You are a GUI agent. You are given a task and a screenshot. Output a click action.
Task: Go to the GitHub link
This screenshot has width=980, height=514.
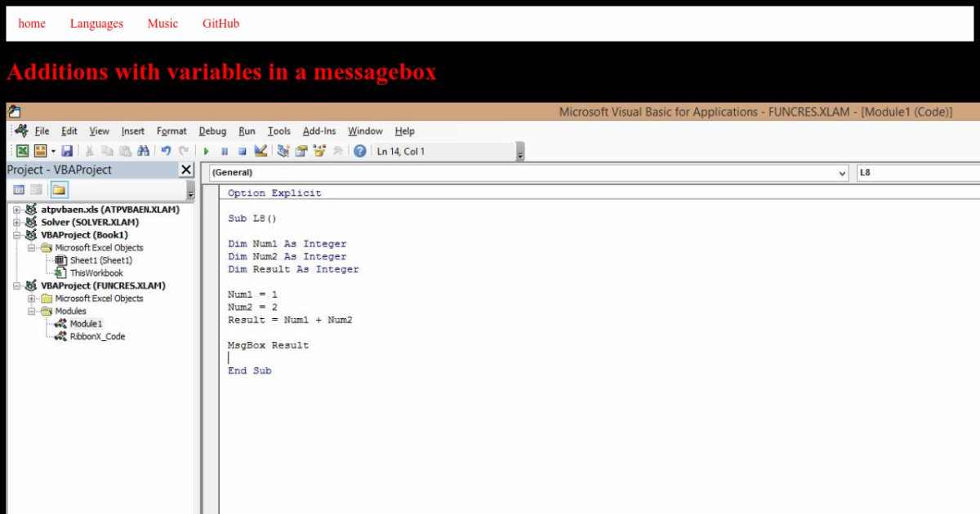coord(220,24)
